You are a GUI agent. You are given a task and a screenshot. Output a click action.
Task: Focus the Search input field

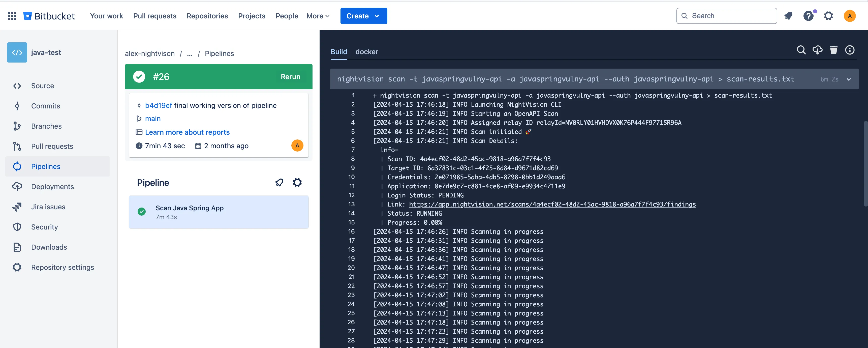[726, 16]
